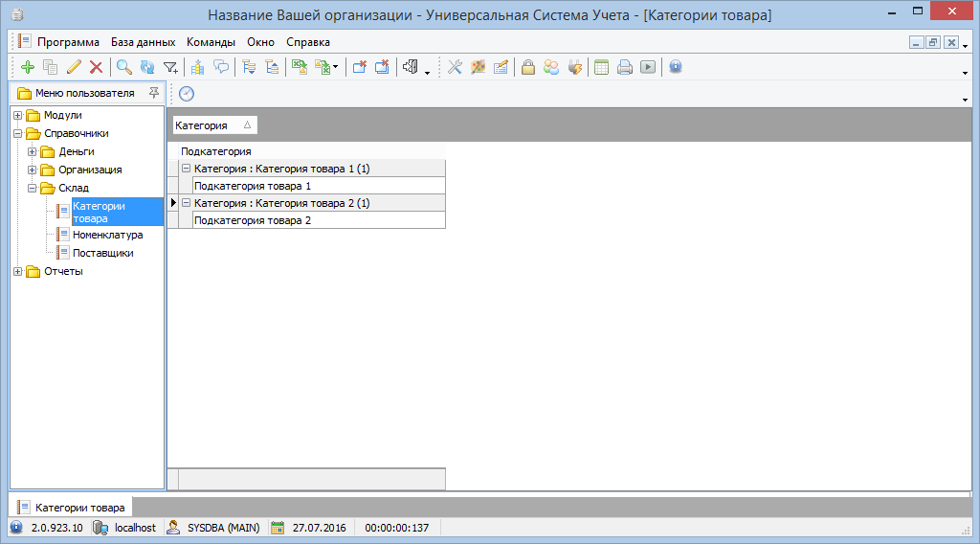Click the pencil Edit record icon
The image size is (980, 544).
(74, 67)
